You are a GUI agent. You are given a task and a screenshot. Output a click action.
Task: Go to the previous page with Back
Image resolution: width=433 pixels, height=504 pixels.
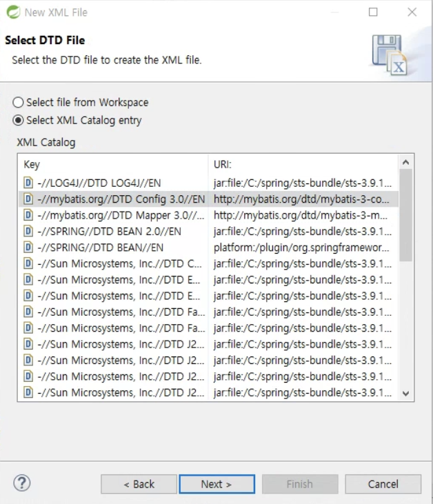coord(139,484)
